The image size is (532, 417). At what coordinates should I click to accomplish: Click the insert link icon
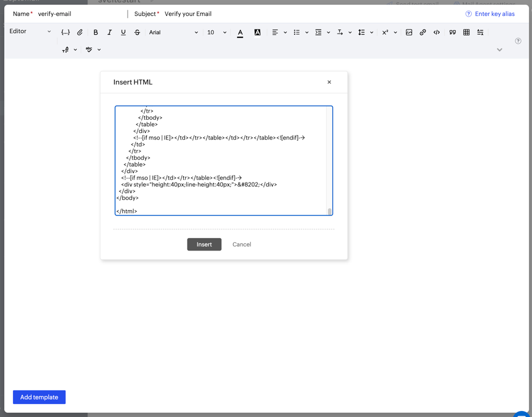[x=423, y=32]
